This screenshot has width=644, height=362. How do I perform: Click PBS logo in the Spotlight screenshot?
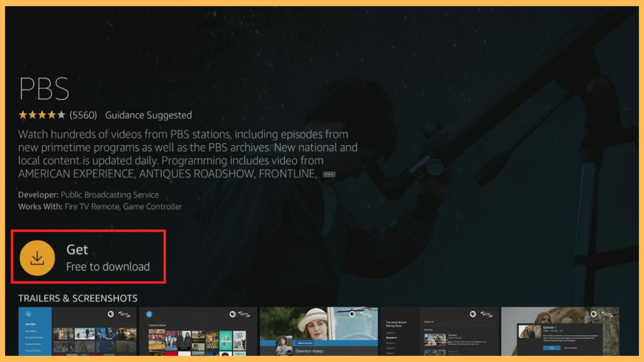coord(111,314)
